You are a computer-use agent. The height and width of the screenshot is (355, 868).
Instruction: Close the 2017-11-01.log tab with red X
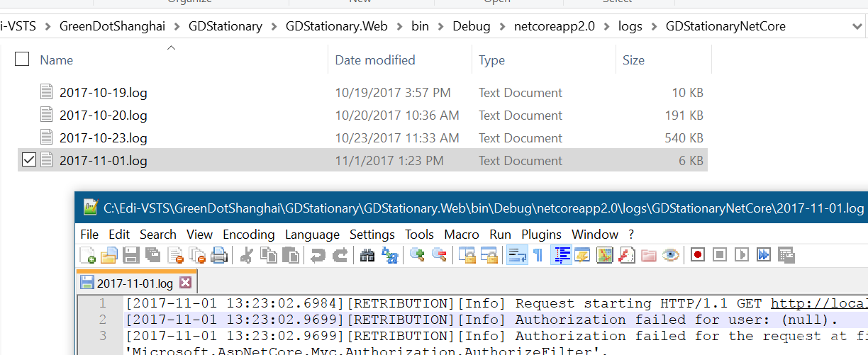(185, 283)
